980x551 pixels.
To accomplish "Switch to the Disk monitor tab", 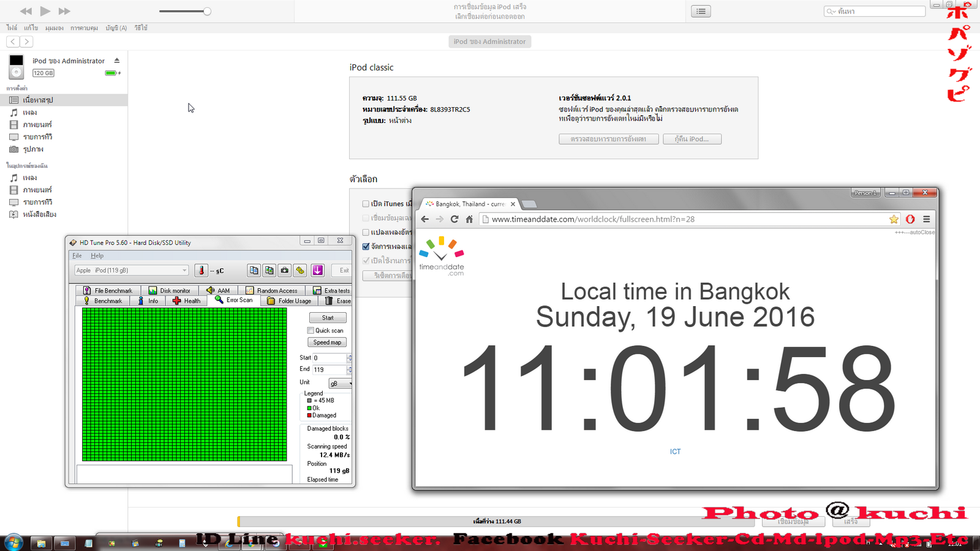I will [170, 291].
